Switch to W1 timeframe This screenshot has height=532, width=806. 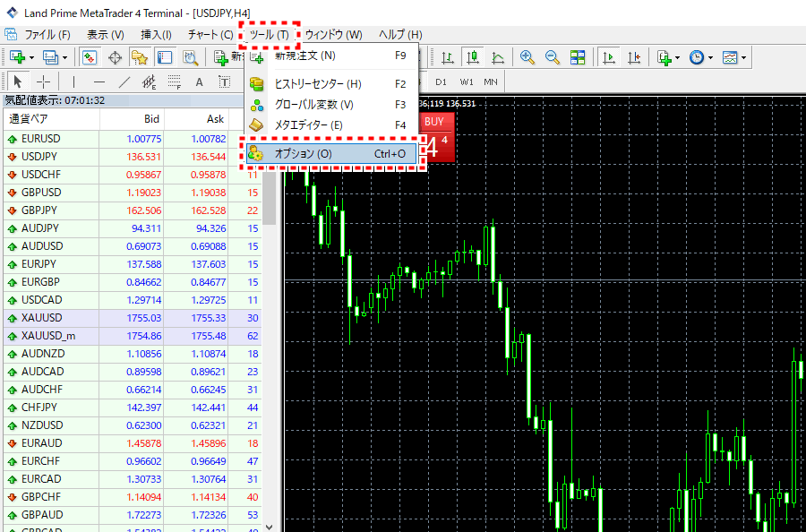click(x=467, y=82)
